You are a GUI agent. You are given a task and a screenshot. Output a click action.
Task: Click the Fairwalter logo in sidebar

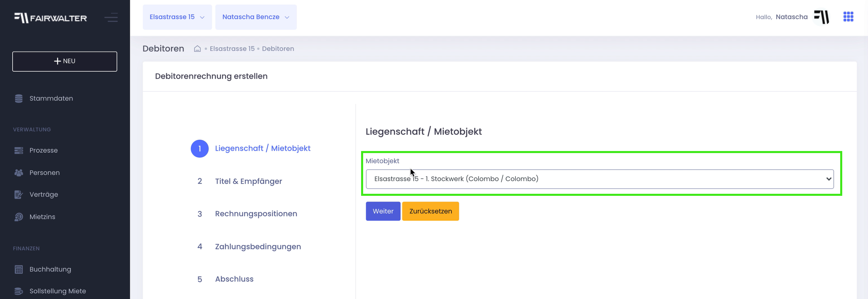tap(51, 18)
